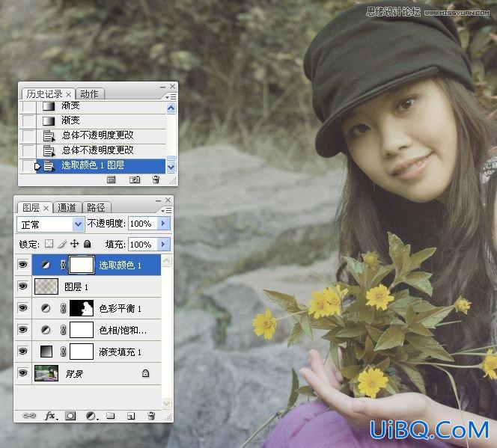
Task: Click adjustment icon of 色相/饱和 layer
Action: [x=46, y=330]
